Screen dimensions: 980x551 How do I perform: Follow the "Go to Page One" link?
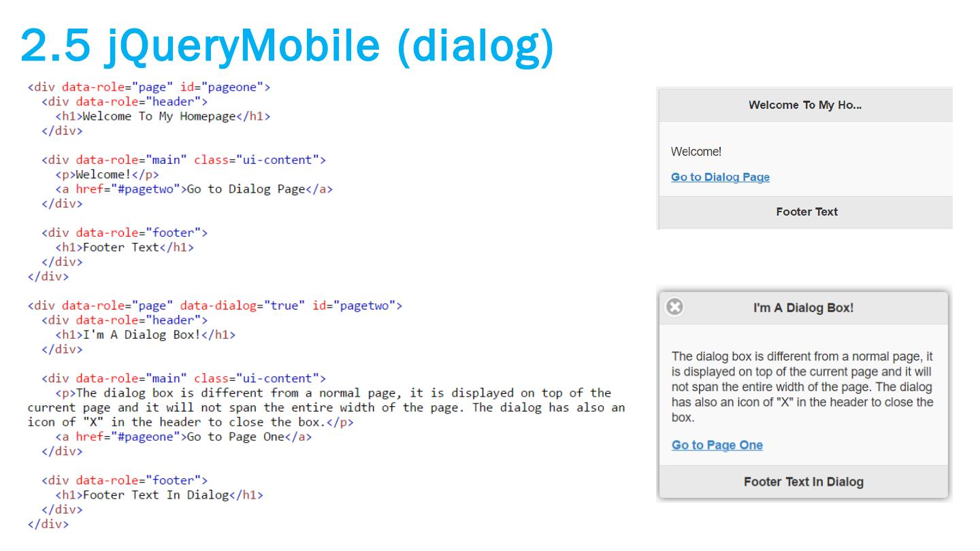717,446
